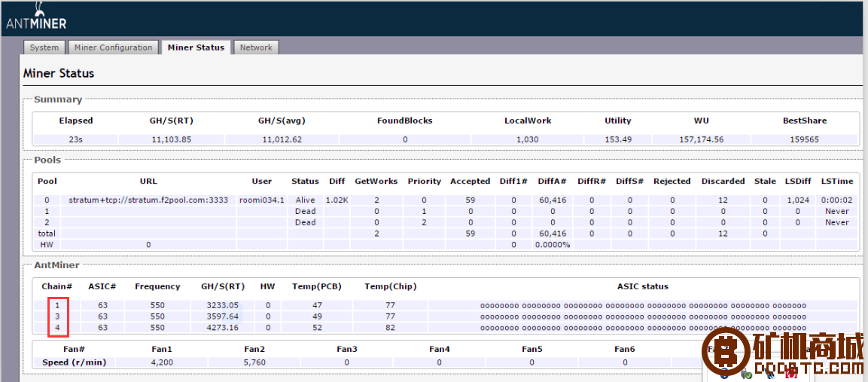Click the BestShare value '159565'
The image size is (868, 382).
point(804,139)
